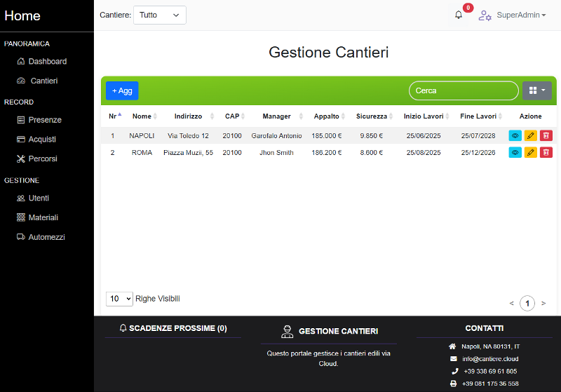Click the Napoli, NA 80131, IT address
Viewport: 561px width, 392px height.
point(490,346)
